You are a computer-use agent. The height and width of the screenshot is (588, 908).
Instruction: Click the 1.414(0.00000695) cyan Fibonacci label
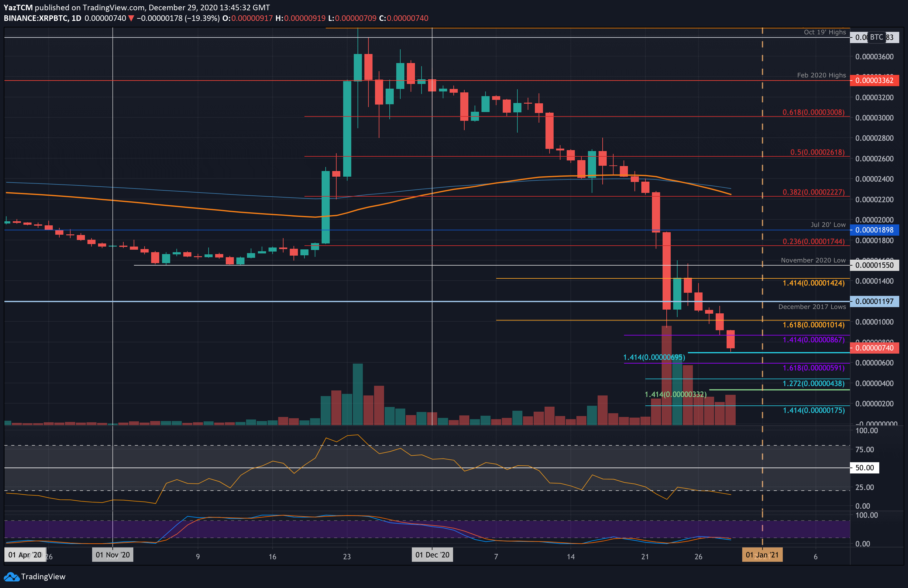tap(654, 357)
